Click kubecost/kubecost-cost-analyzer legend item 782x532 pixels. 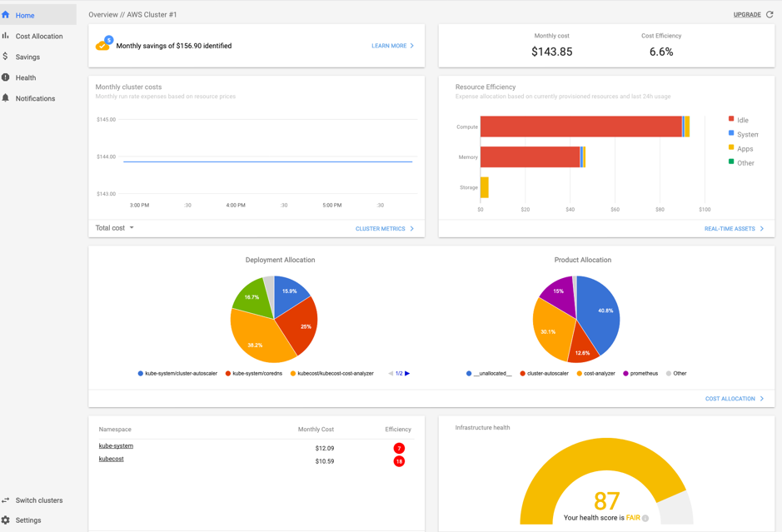coord(332,373)
